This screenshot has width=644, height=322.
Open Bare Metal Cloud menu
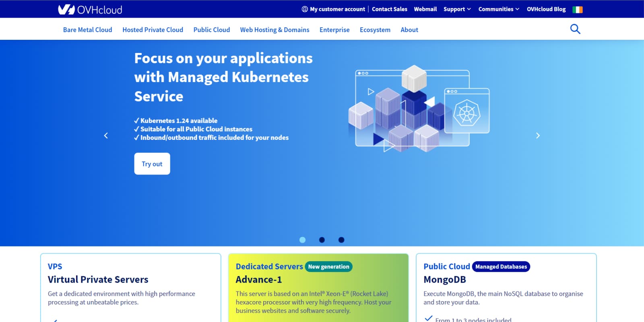point(88,30)
